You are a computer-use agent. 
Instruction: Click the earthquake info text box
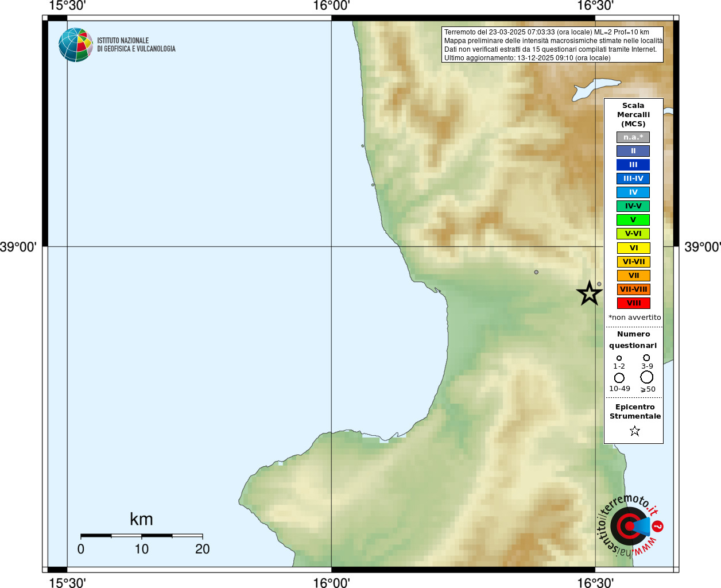[553, 45]
